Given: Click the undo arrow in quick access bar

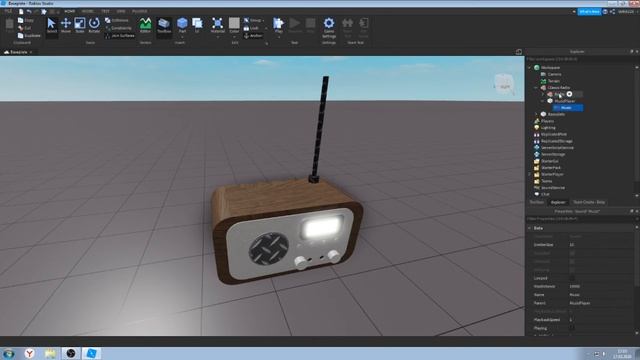Looking at the screenshot, I should (29, 11).
